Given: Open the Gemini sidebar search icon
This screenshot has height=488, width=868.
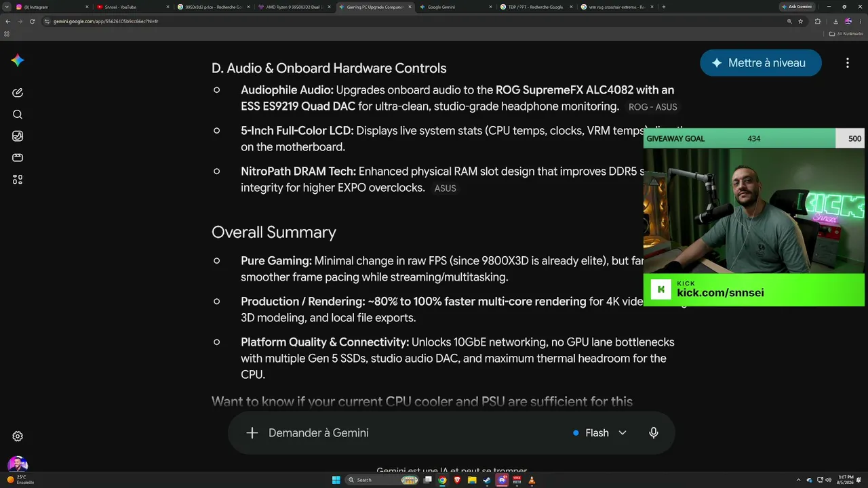Looking at the screenshot, I should (x=18, y=115).
